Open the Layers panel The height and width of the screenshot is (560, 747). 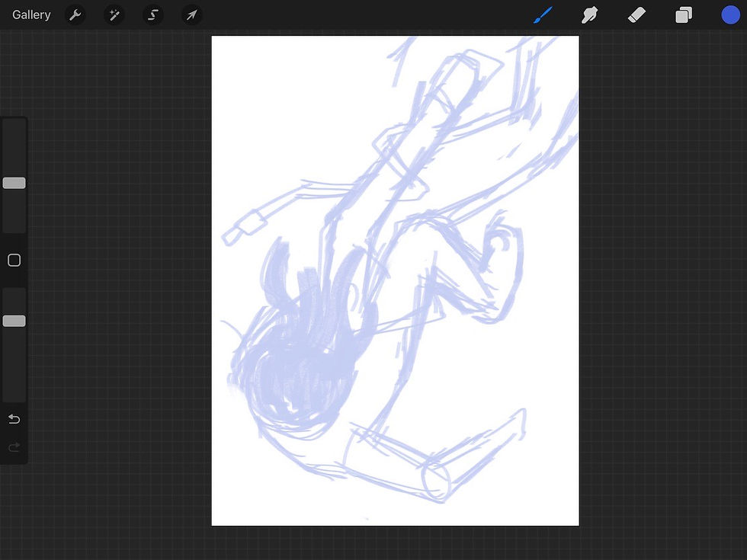[x=684, y=15]
